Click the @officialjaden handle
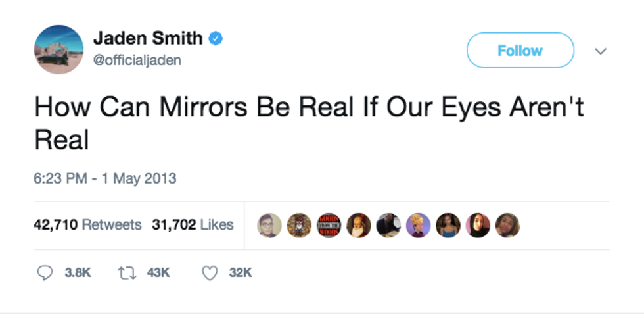644x321 pixels. coord(137,61)
